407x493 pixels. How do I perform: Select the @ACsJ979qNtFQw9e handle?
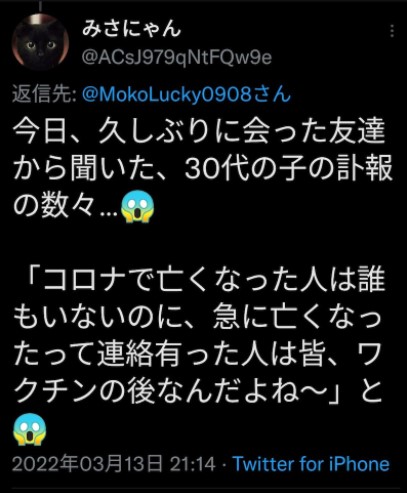tap(177, 58)
